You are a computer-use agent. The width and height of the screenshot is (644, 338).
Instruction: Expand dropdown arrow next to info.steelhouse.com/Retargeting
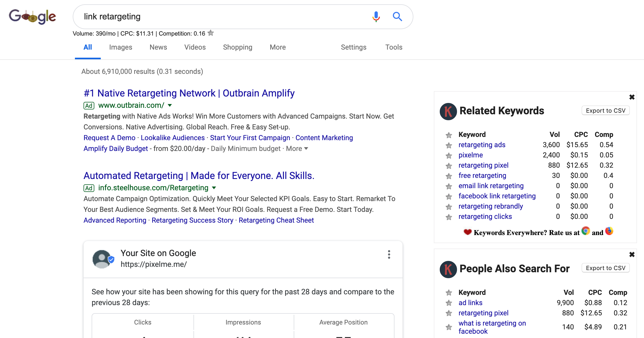pos(214,188)
